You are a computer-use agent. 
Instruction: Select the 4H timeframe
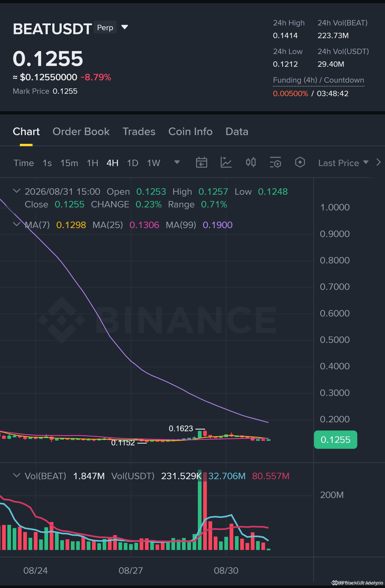pyautogui.click(x=112, y=163)
